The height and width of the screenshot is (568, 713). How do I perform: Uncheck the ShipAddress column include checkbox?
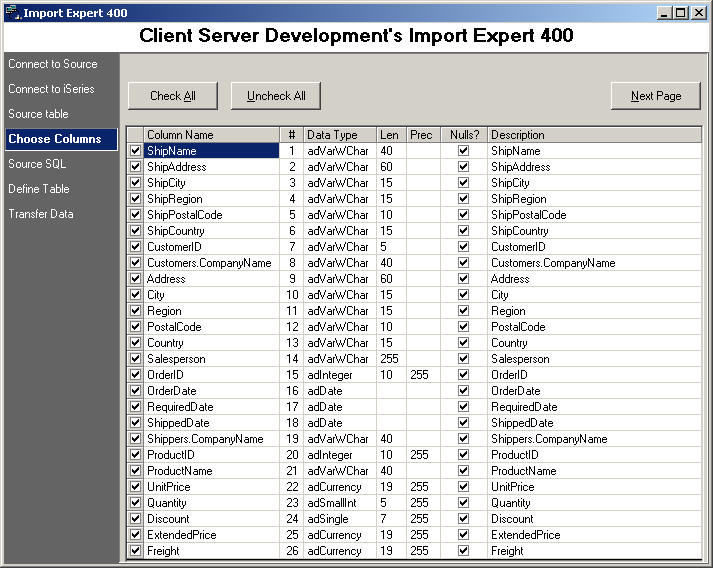tap(136, 166)
